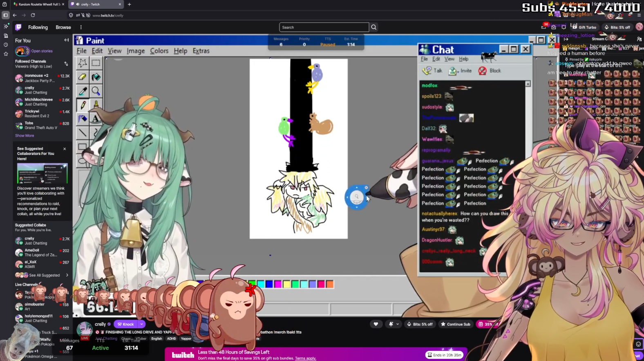Open the Paint View menu
Image resolution: width=644 pixels, height=361 pixels.
(114, 51)
